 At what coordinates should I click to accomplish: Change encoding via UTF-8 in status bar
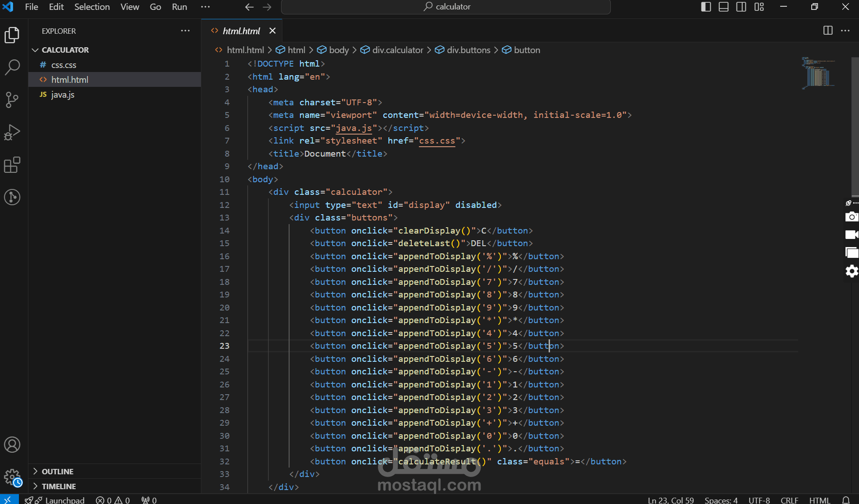(x=759, y=499)
